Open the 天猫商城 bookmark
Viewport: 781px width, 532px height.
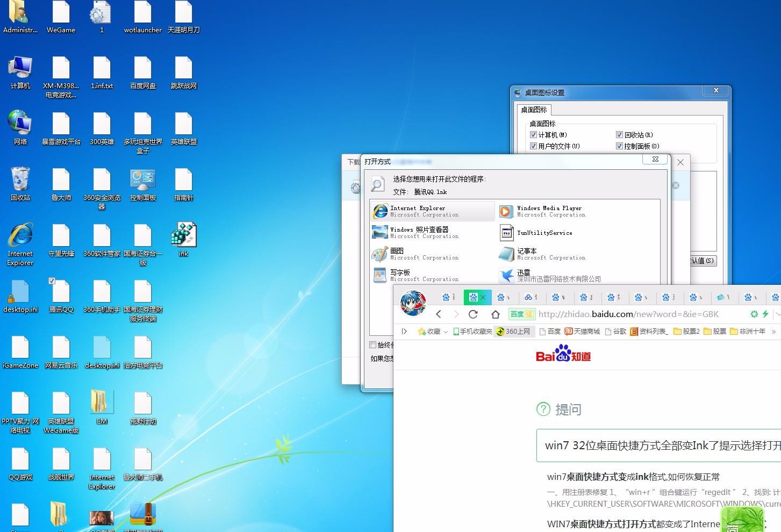click(582, 332)
